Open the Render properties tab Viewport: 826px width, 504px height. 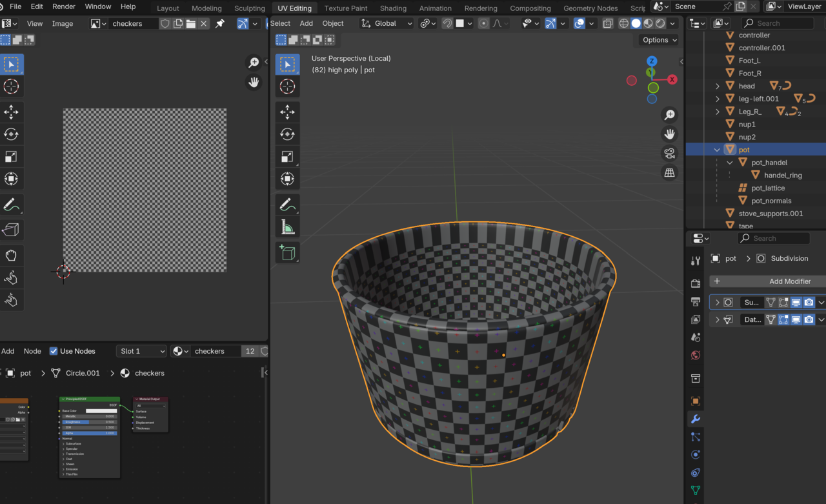(696, 283)
